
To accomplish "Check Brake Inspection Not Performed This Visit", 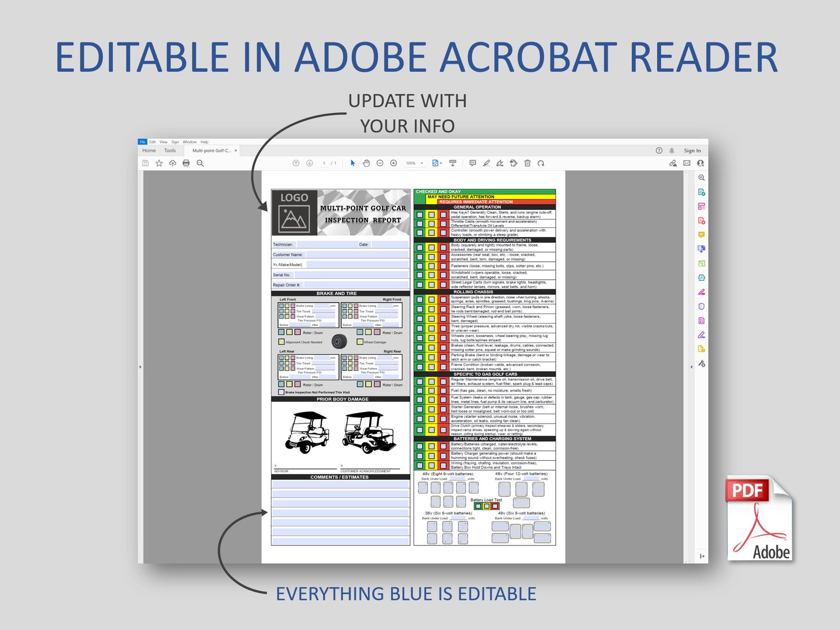I will [281, 392].
